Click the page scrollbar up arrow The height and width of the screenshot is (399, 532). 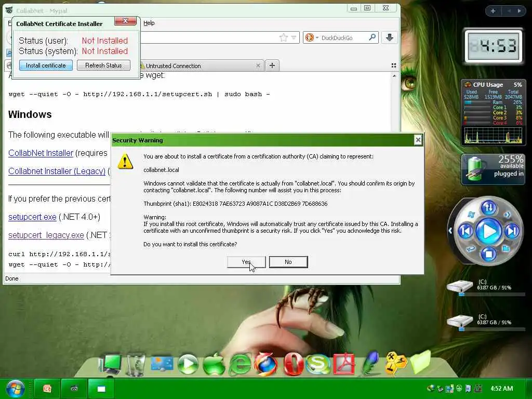click(x=394, y=76)
